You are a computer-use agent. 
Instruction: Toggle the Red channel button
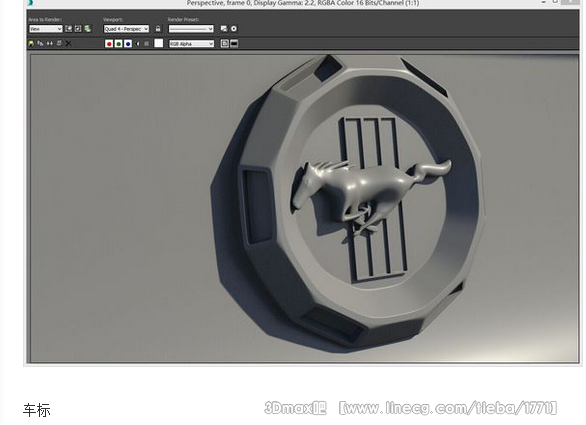click(109, 44)
